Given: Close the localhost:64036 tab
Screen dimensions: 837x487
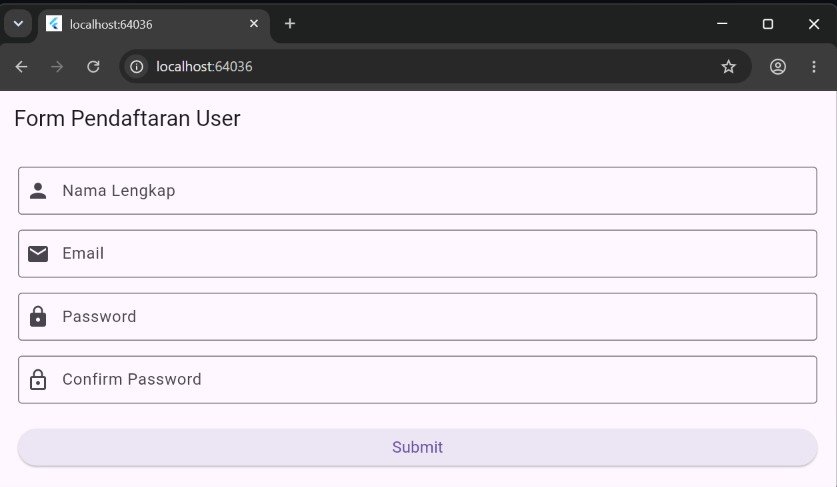Looking at the screenshot, I should pos(254,23).
